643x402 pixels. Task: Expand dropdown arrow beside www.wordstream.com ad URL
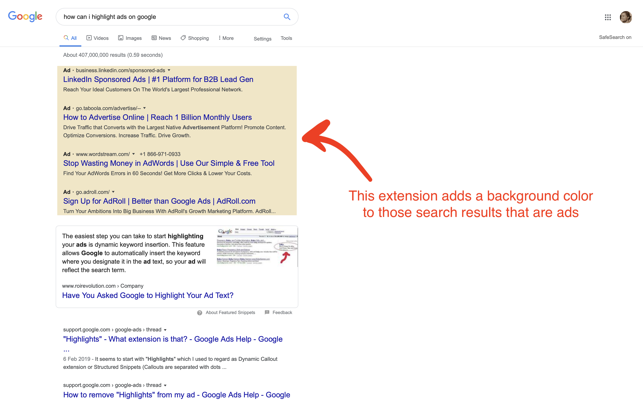[x=133, y=154]
